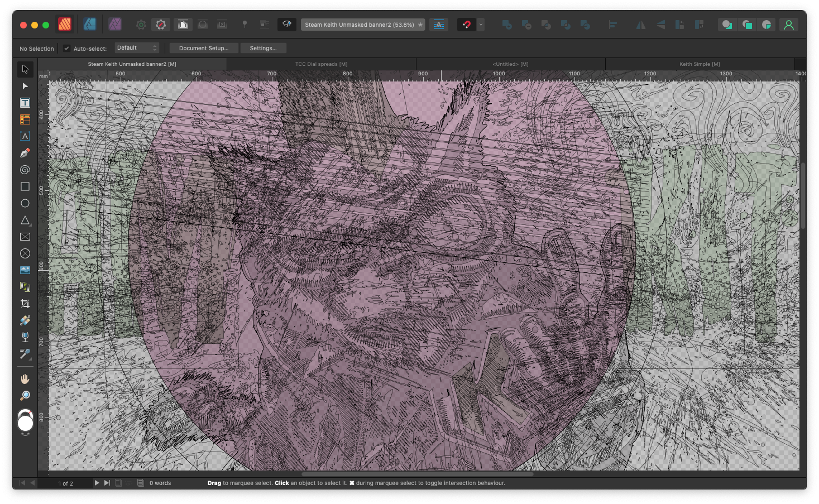Toggle the Baseline Grid button
This screenshot has height=504, width=819.
pos(439,25)
